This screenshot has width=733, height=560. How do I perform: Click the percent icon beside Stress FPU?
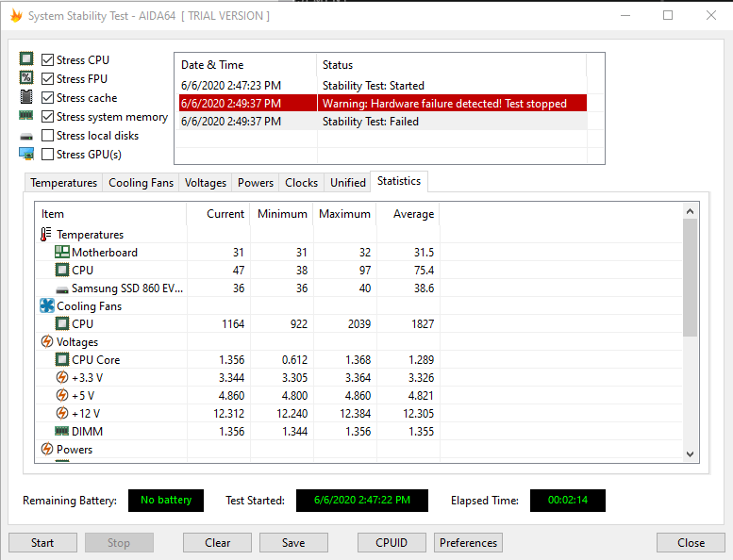click(x=26, y=77)
